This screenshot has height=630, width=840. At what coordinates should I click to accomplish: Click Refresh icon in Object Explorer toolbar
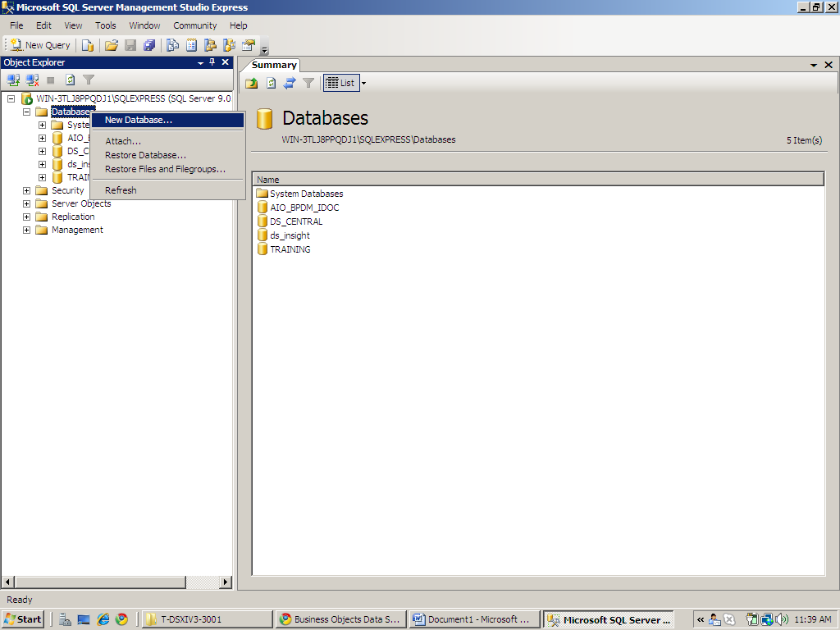coord(71,80)
